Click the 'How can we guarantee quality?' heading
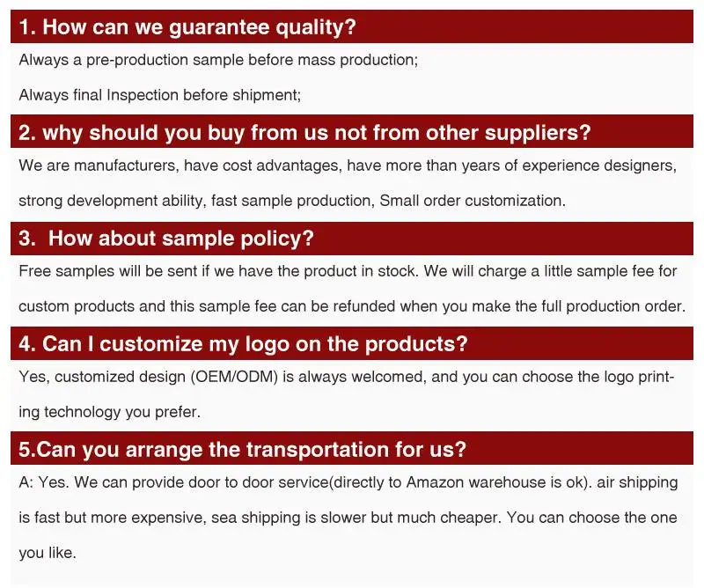Screen dimensions: 704x588 pyautogui.click(x=187, y=27)
